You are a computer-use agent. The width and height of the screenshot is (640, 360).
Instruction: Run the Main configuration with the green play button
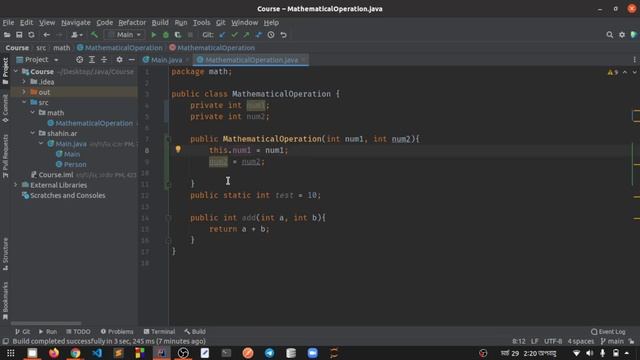coord(153,35)
